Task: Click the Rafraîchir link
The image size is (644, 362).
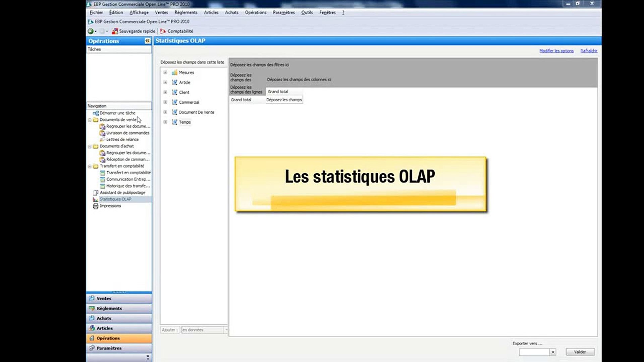Action: (589, 51)
